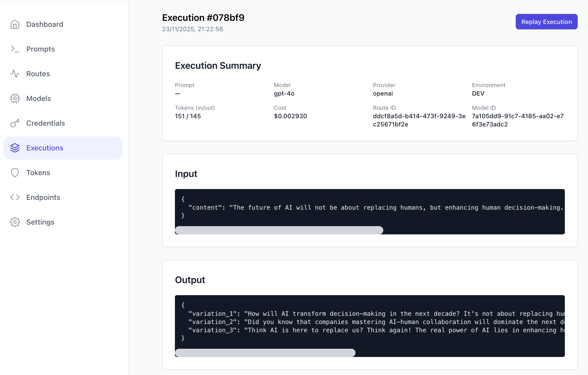The width and height of the screenshot is (588, 375).
Task: Open settings via the gear icon
Action: click(x=15, y=222)
